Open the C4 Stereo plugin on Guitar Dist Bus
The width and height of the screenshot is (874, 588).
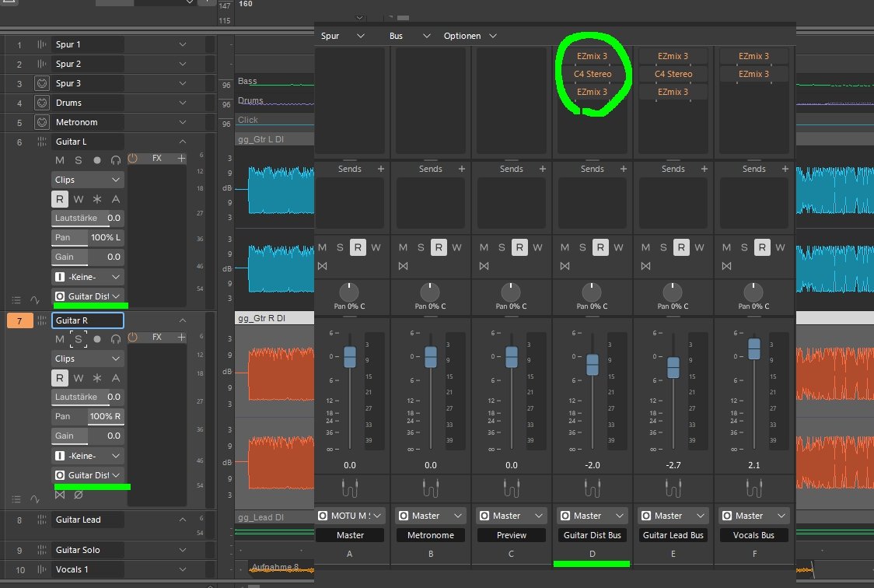click(593, 74)
